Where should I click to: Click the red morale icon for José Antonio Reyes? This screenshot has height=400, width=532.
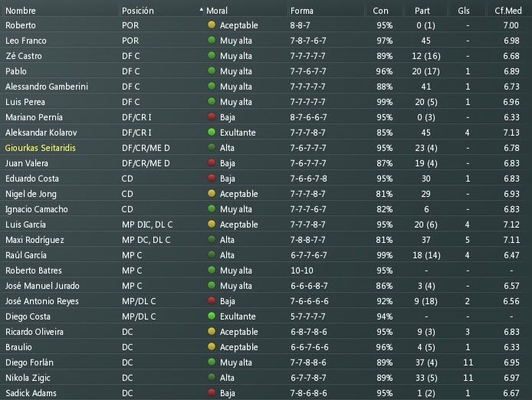(x=212, y=300)
